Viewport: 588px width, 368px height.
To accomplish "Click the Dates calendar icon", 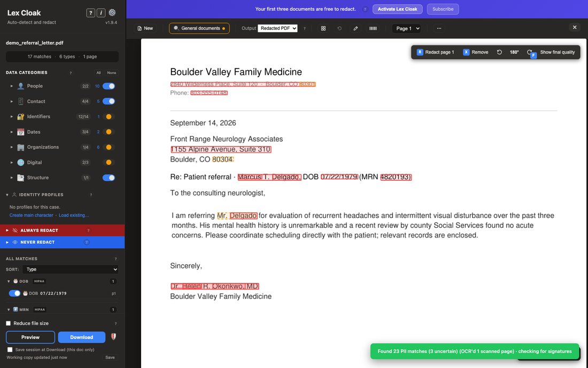I will coord(21,132).
